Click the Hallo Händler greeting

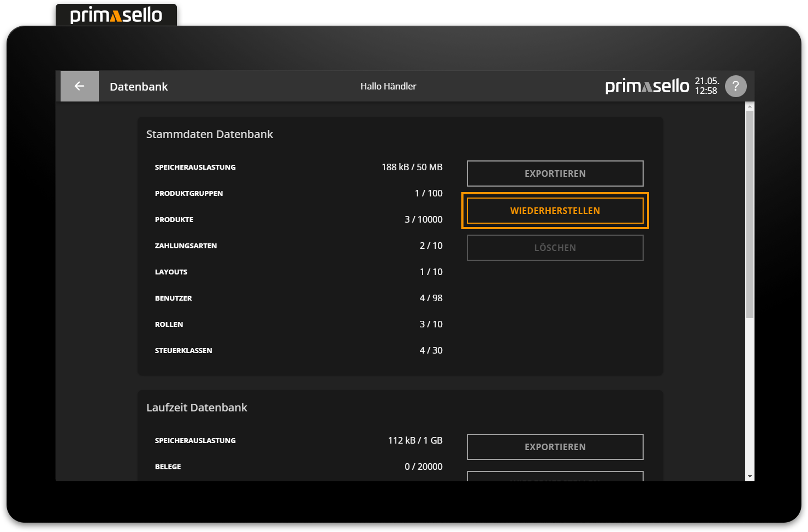click(x=388, y=86)
